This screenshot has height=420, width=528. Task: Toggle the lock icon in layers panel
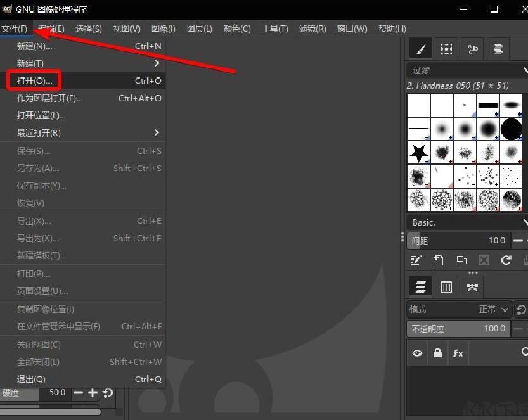pyautogui.click(x=437, y=353)
